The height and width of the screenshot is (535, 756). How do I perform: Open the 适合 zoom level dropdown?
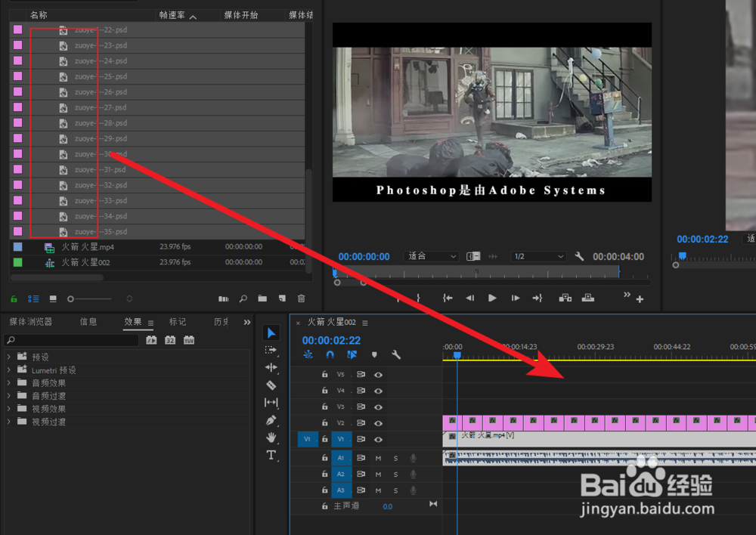[431, 256]
